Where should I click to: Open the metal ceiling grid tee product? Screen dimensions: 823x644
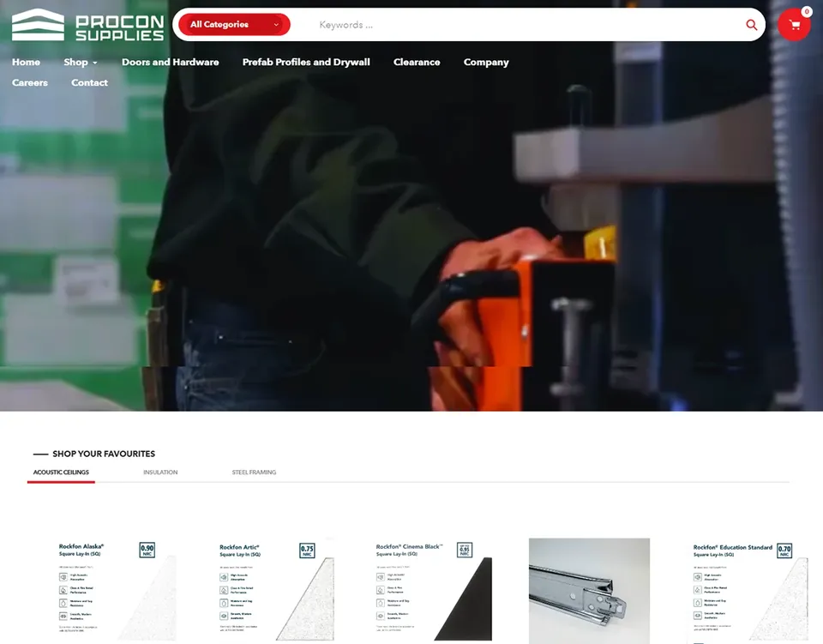click(x=590, y=591)
